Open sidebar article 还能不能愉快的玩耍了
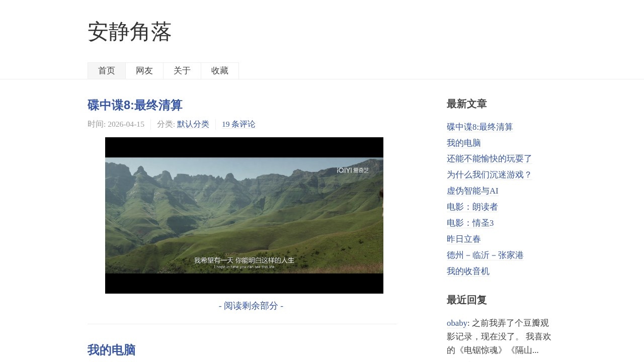 [490, 159]
